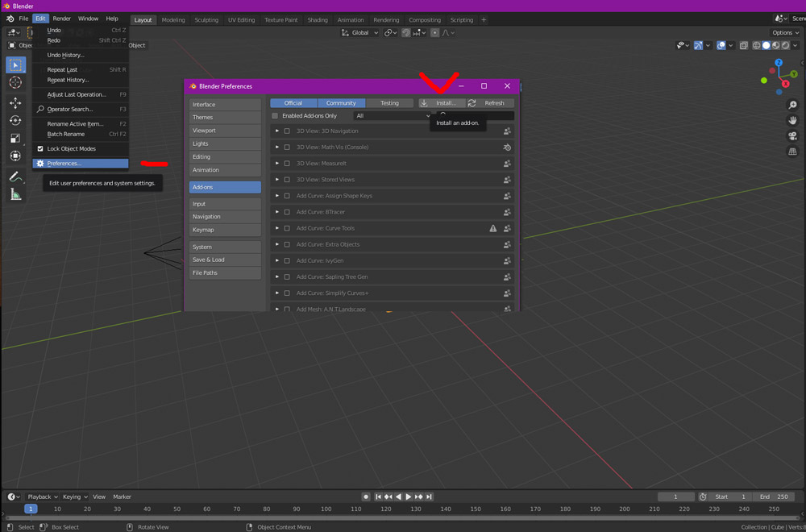Jump to timeline end frame button
The image size is (806, 532).
[x=430, y=497]
